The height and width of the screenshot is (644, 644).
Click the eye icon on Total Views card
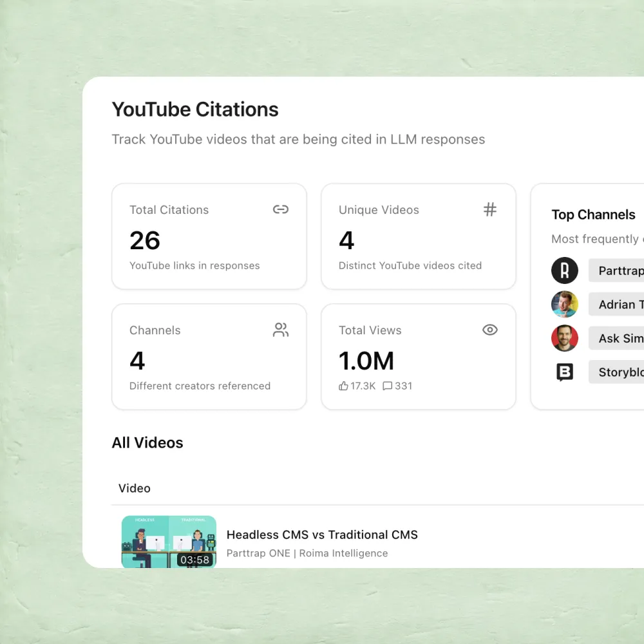click(490, 330)
